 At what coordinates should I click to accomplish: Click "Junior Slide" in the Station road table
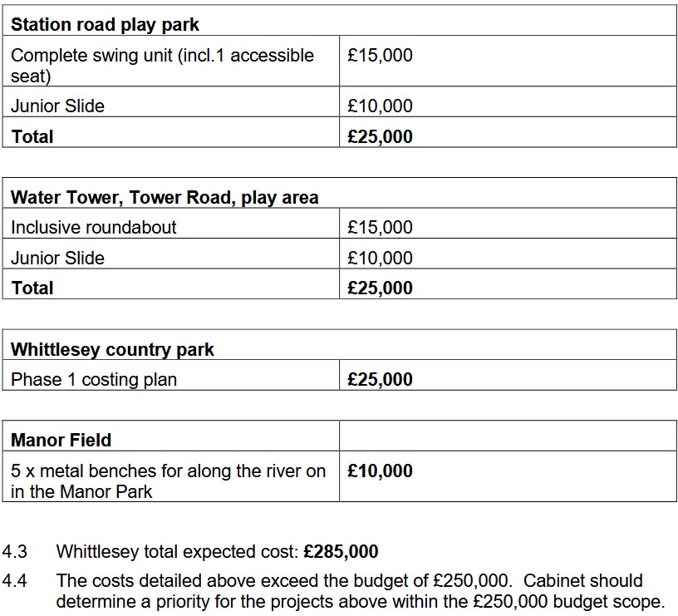57,106
